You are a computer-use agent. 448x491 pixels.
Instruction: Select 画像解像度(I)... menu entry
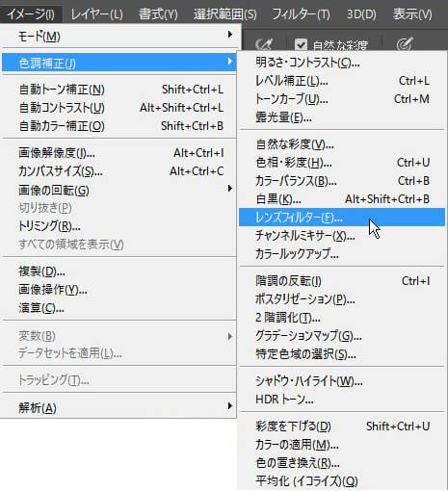coord(119,153)
